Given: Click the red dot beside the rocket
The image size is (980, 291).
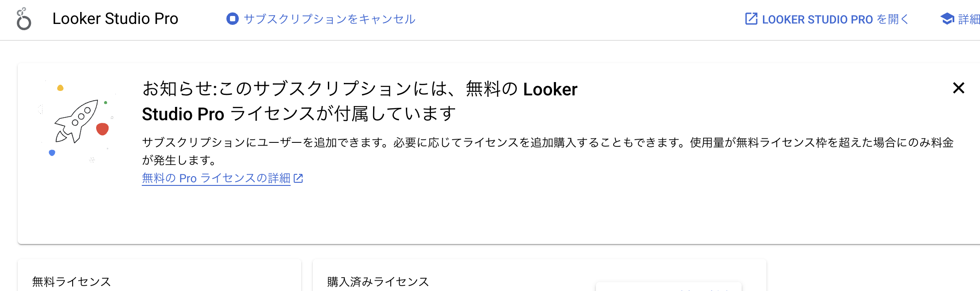Looking at the screenshot, I should (102, 129).
